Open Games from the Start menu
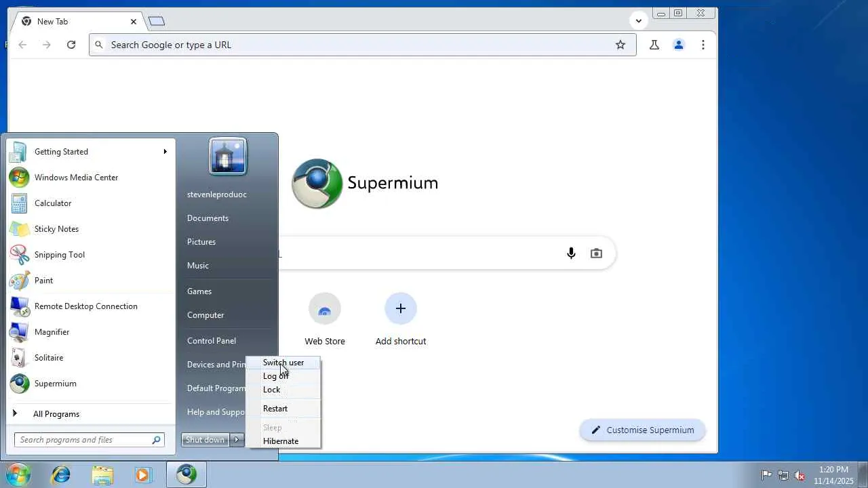The height and width of the screenshot is (488, 868). [199, 291]
